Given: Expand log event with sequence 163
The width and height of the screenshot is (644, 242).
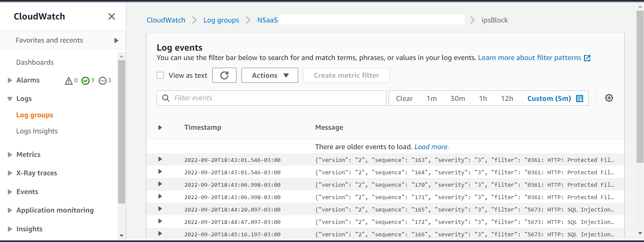Looking at the screenshot, I should coord(160,159).
